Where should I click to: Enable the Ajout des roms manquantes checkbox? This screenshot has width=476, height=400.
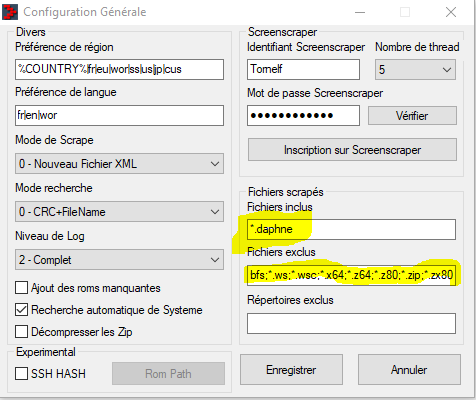(21, 288)
